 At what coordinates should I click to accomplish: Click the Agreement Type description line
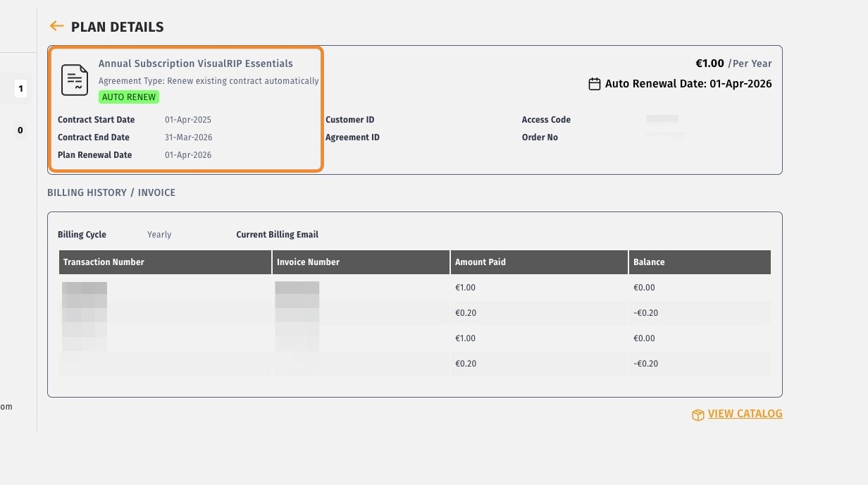coord(209,80)
